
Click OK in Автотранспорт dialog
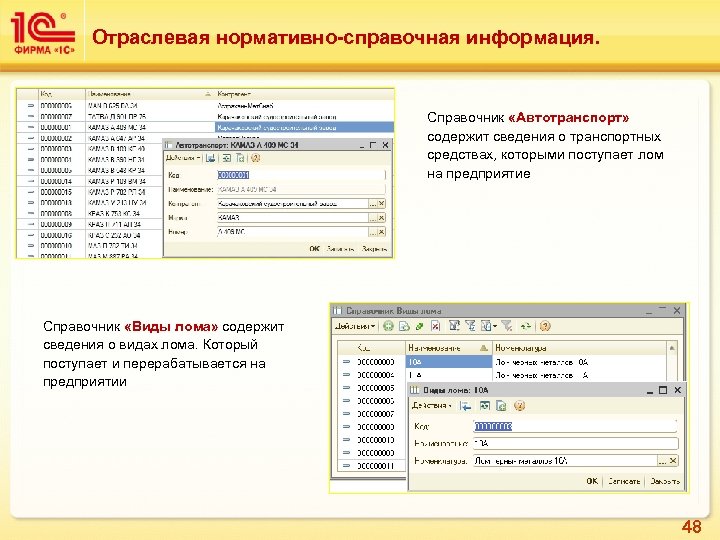tap(314, 248)
